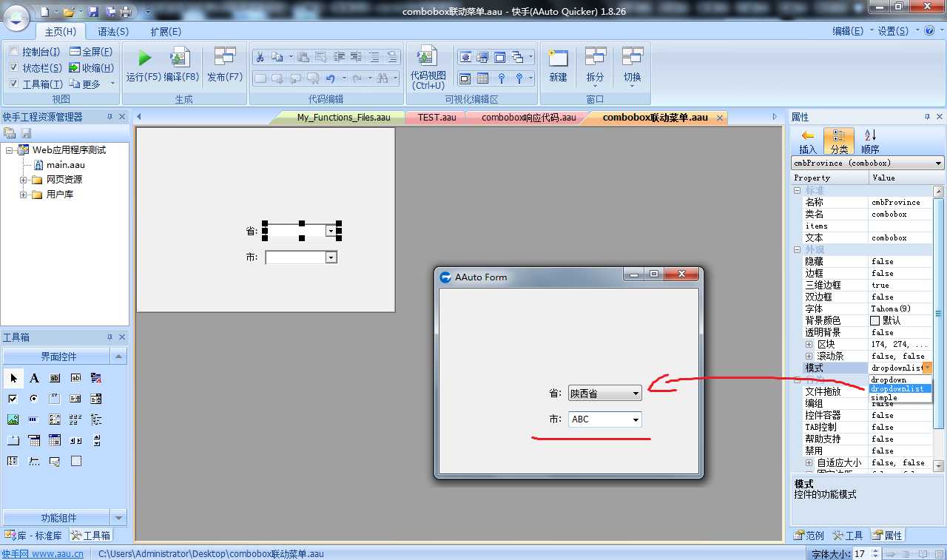947x560 pixels.
Task: Open the 市 combobox showing ABC
Action: 604,419
